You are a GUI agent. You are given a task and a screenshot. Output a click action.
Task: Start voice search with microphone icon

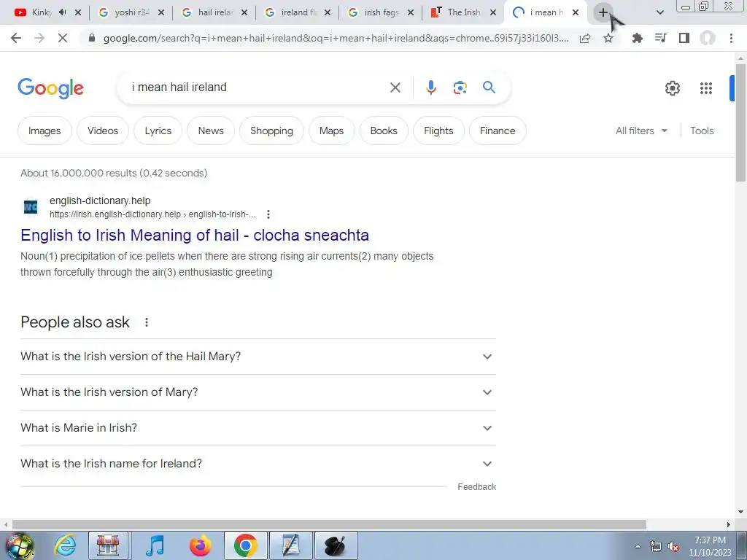coord(431,87)
